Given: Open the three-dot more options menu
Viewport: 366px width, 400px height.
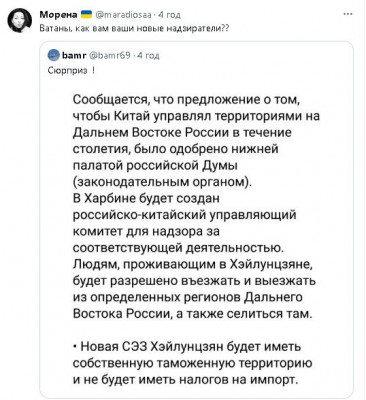Looking at the screenshot, I should 348,14.
